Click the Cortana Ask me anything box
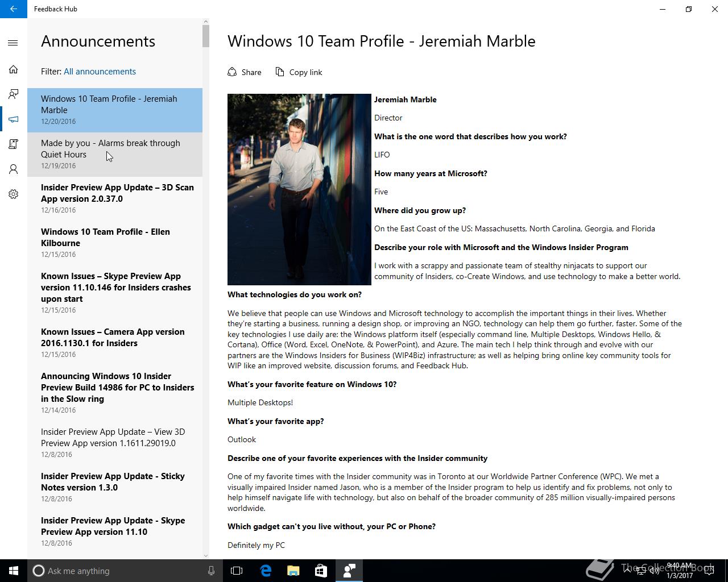The width and height of the screenshot is (728, 582). (117, 571)
